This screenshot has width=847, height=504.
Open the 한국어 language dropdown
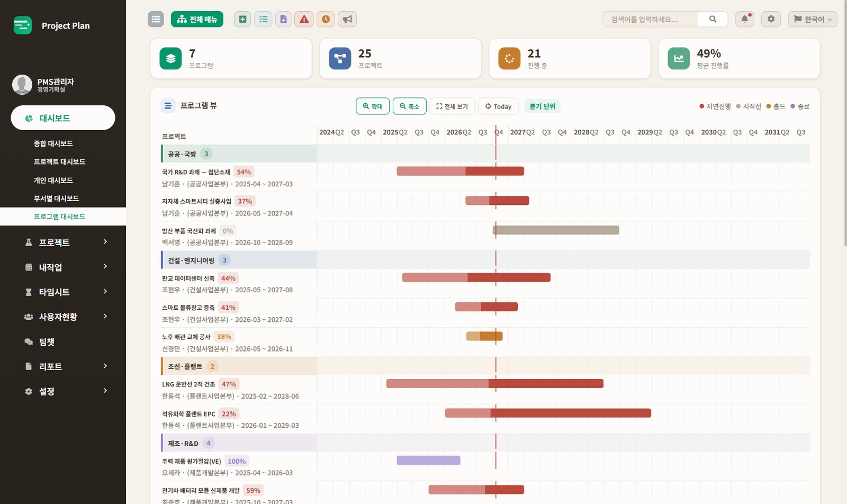tap(813, 19)
